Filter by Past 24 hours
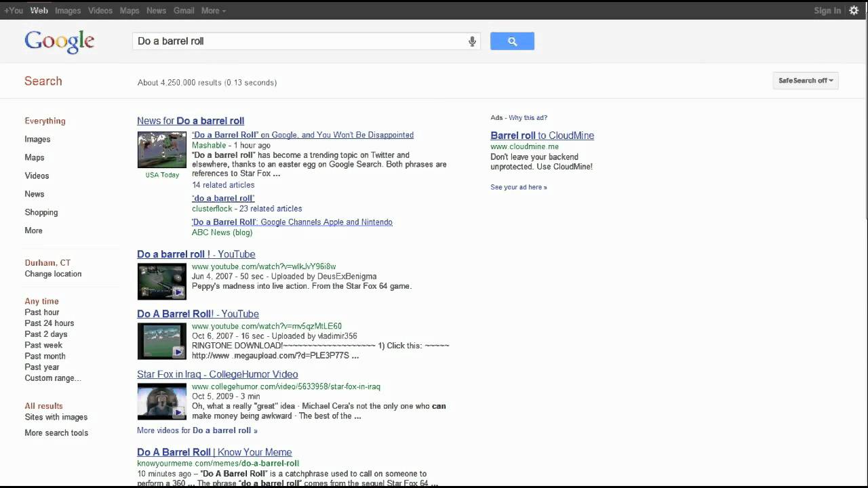 point(50,323)
